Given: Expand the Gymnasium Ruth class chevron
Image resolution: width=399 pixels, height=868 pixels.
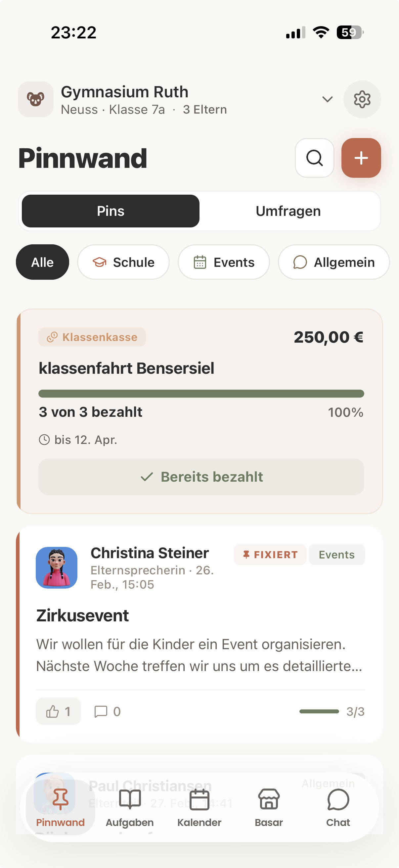Looking at the screenshot, I should point(327,99).
